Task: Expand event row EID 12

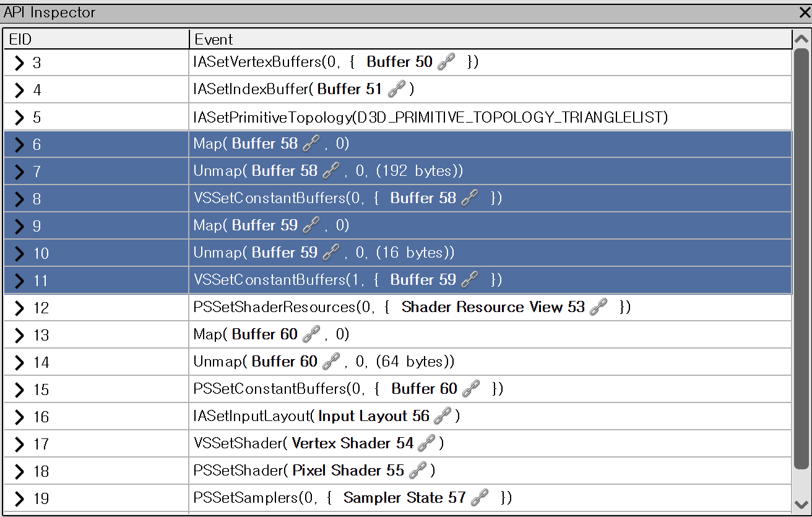Action: pyautogui.click(x=19, y=308)
